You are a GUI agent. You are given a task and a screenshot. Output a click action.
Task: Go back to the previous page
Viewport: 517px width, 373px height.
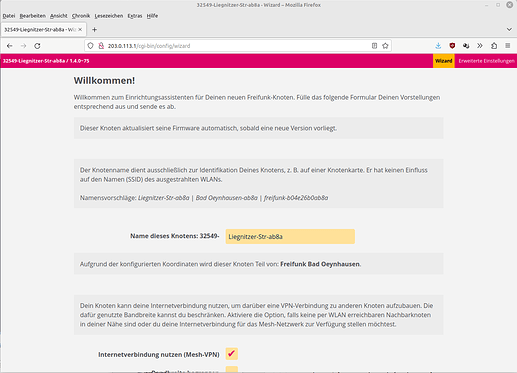pos(10,46)
